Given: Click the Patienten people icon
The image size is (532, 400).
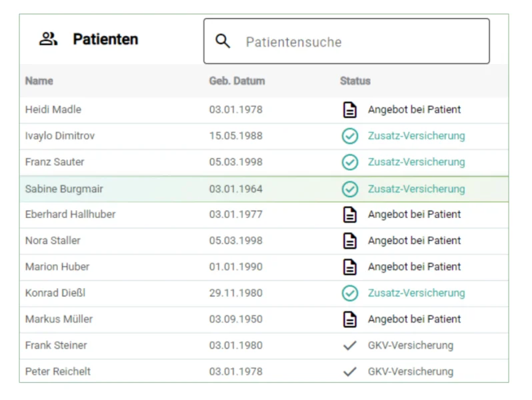Looking at the screenshot, I should [48, 39].
